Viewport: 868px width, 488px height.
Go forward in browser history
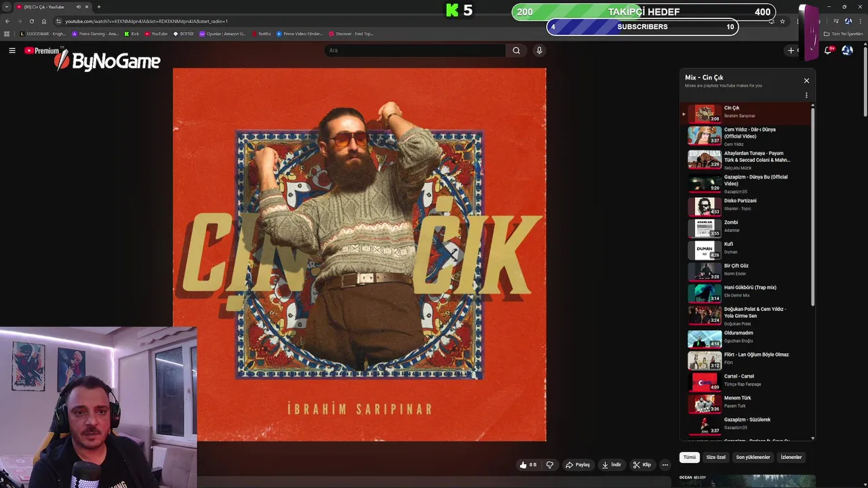coord(19,21)
